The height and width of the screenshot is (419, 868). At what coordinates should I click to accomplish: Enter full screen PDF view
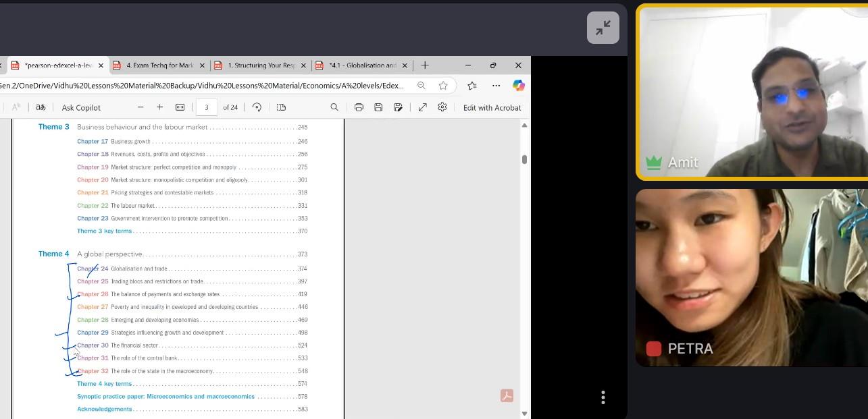423,107
